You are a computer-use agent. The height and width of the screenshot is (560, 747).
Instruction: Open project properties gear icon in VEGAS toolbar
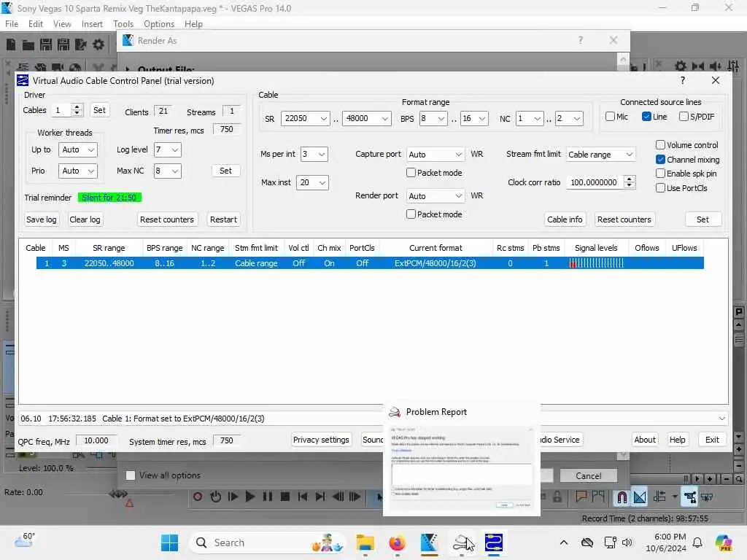pos(98,44)
